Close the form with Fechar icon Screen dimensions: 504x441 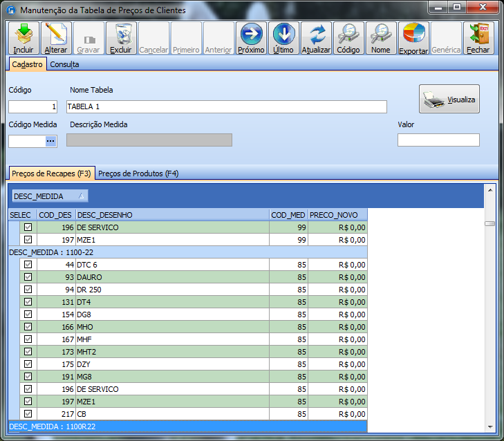[x=478, y=38]
